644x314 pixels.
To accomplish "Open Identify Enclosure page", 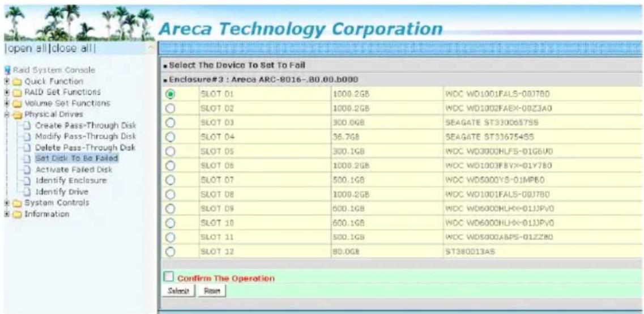I will click(x=71, y=180).
